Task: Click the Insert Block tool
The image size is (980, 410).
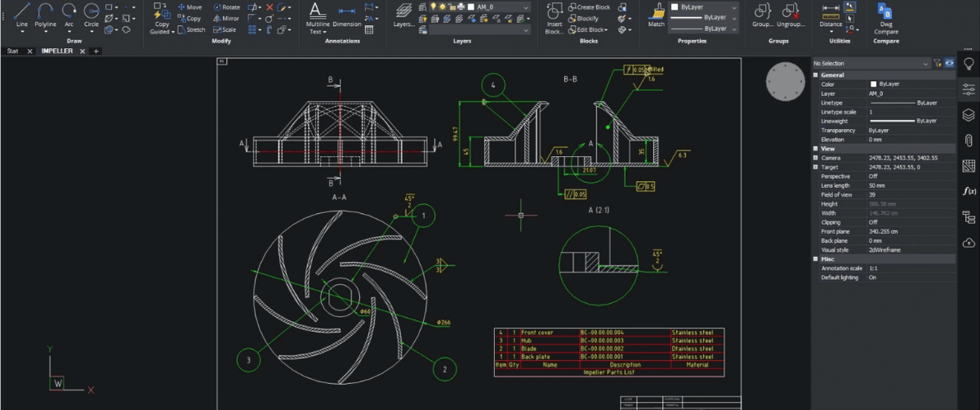Action: (555, 18)
